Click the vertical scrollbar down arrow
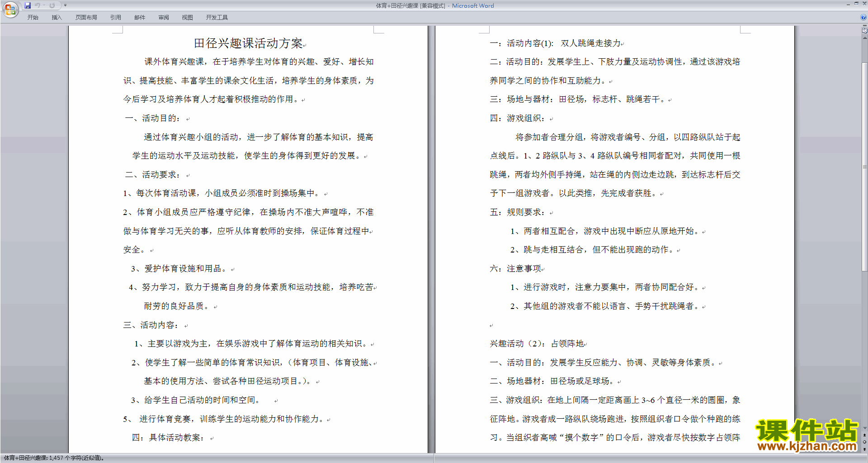Viewport: 868px width, 463px height. 864,428
